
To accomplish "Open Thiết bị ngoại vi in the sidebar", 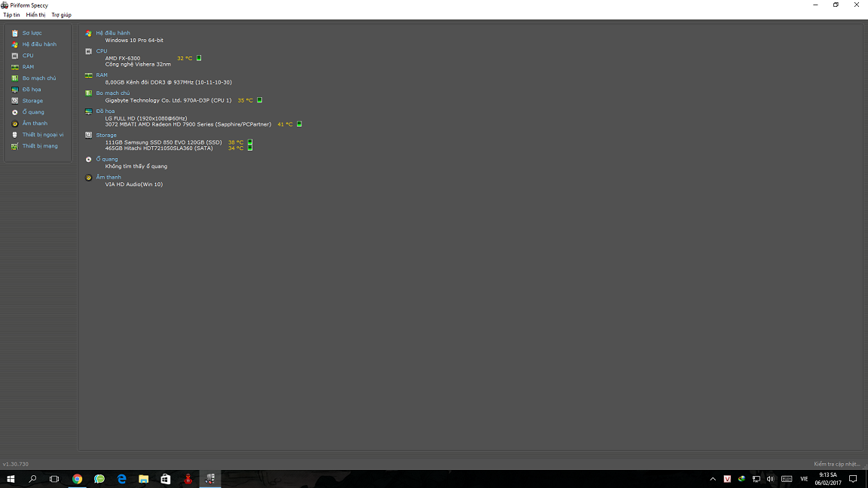I will pos(43,135).
